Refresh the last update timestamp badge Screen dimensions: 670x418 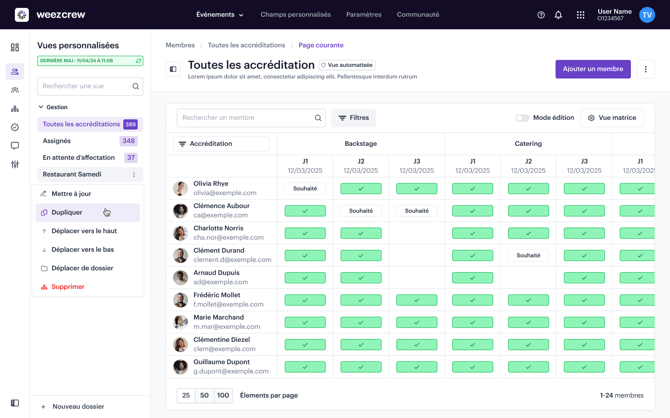138,61
